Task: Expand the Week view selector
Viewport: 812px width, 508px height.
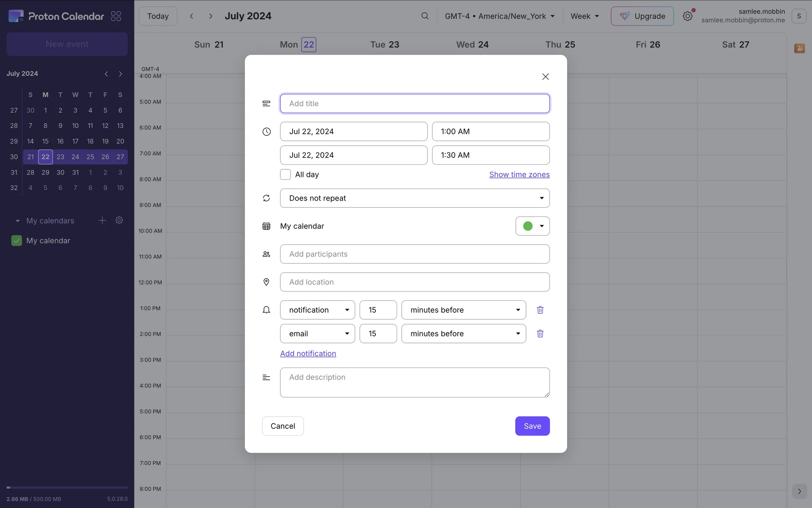Action: [584, 16]
